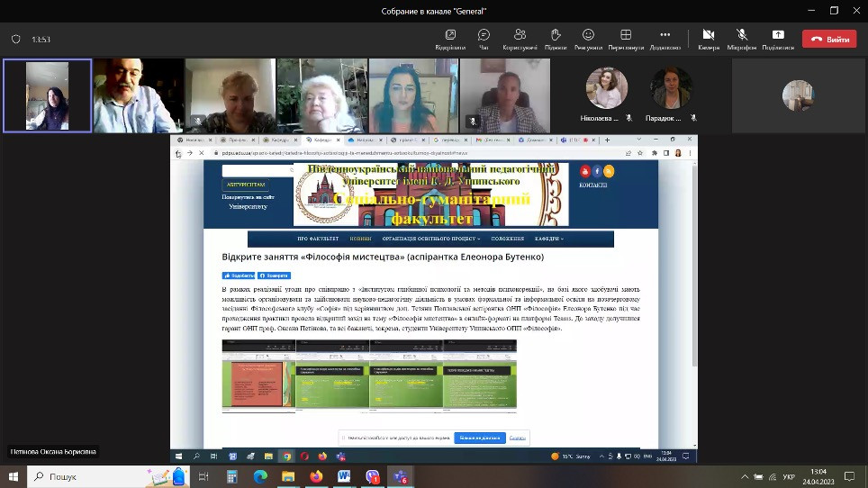868x488 pixels.
Task: Share your screen via the share tray icon
Action: 778,39
